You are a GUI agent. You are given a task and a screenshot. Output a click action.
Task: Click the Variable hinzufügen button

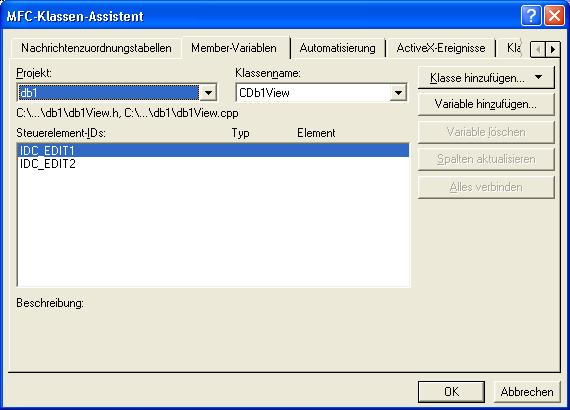(486, 104)
